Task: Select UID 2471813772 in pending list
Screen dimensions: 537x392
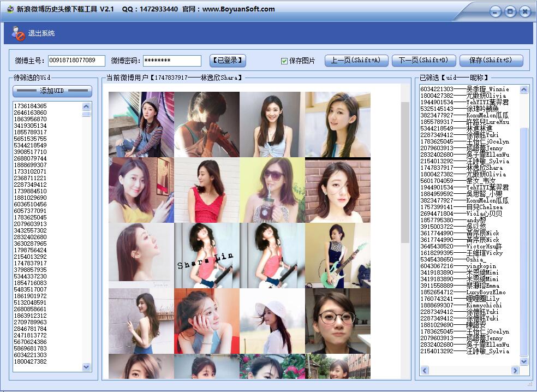Action: [30, 335]
